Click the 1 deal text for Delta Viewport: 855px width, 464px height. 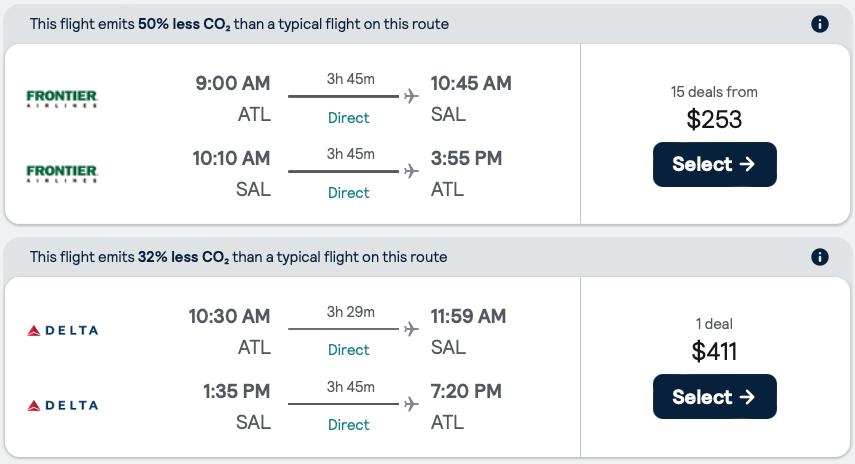click(714, 324)
